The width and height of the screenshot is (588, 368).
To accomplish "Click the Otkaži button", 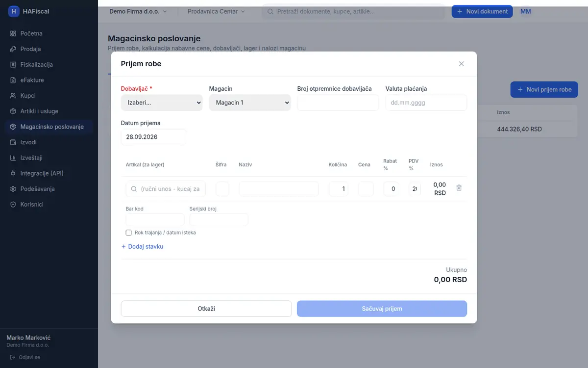I will coord(206,309).
